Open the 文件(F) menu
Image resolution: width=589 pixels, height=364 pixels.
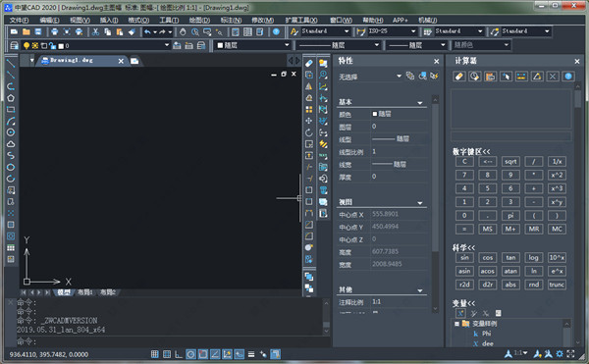coord(19,20)
